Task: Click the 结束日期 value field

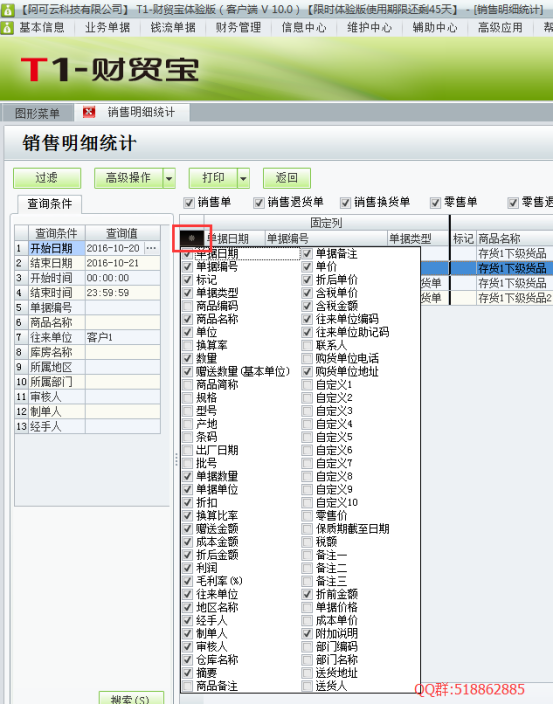Action: pyautogui.click(x=122, y=263)
